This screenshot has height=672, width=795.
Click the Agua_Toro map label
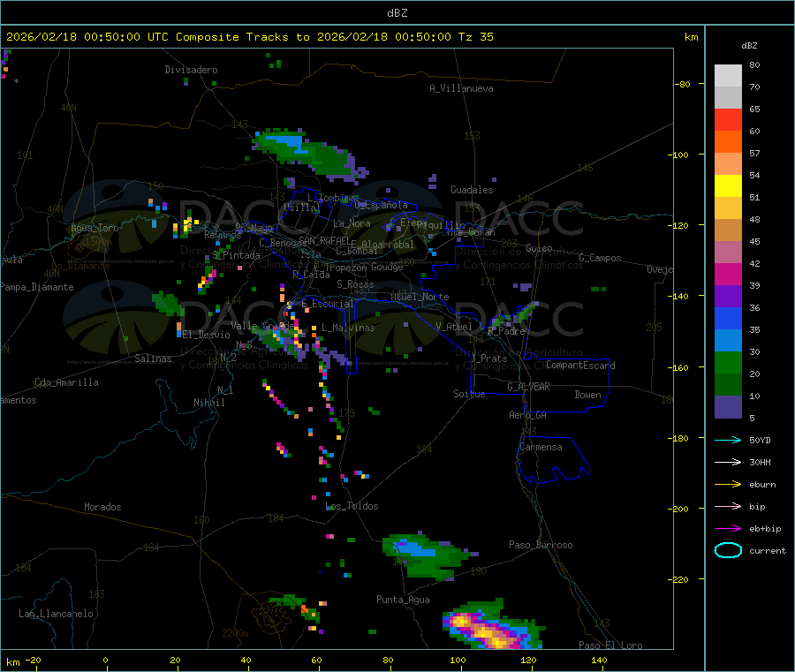click(95, 228)
